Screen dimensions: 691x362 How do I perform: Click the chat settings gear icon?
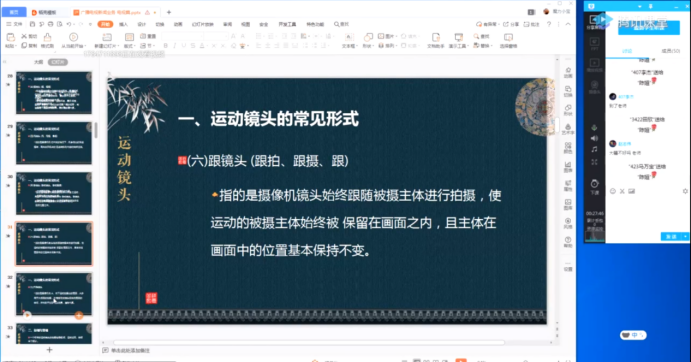pyautogui.click(x=685, y=191)
